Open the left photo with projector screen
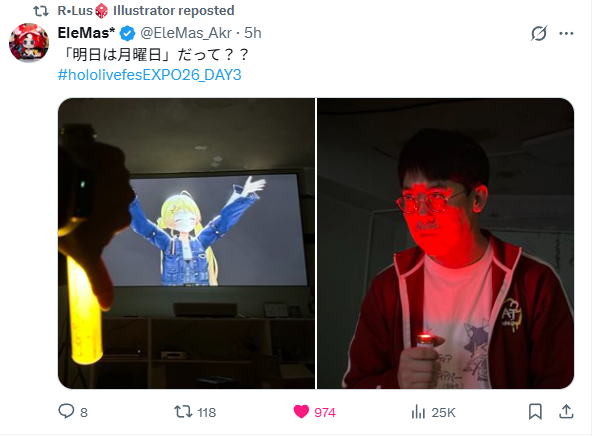 click(x=186, y=243)
